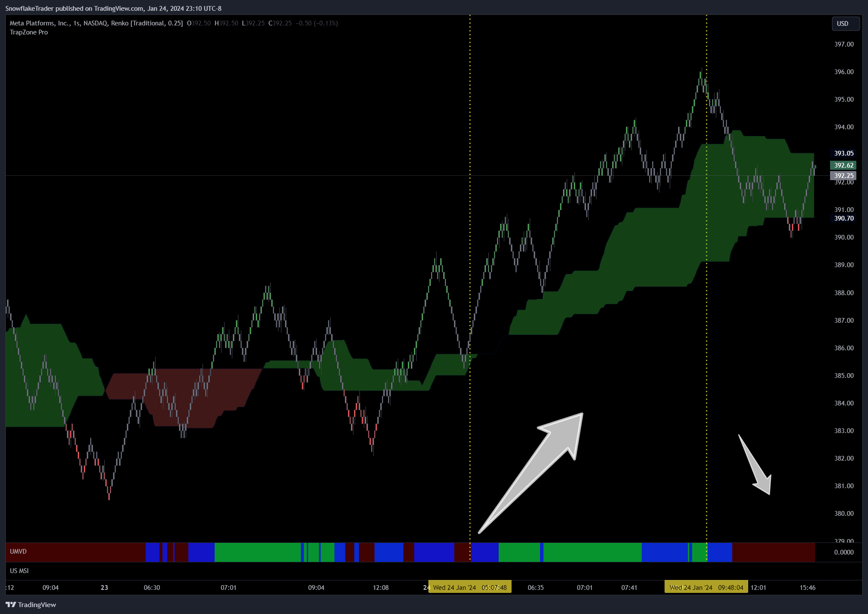Click the green 392.62 price label
Image resolution: width=868 pixels, height=614 pixels.
click(843, 165)
